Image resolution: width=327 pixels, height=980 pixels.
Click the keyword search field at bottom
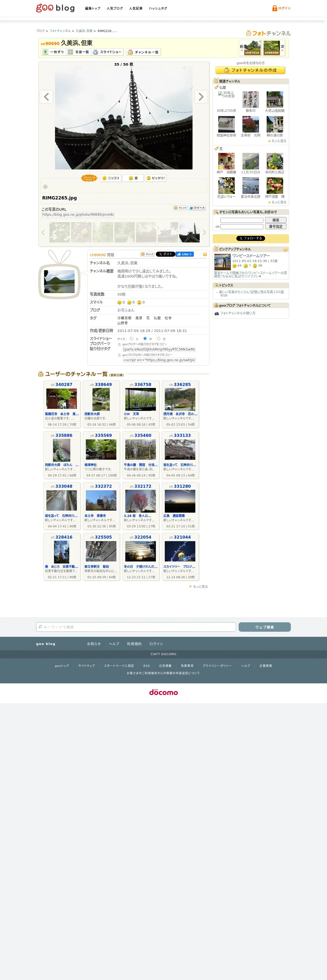click(136, 627)
